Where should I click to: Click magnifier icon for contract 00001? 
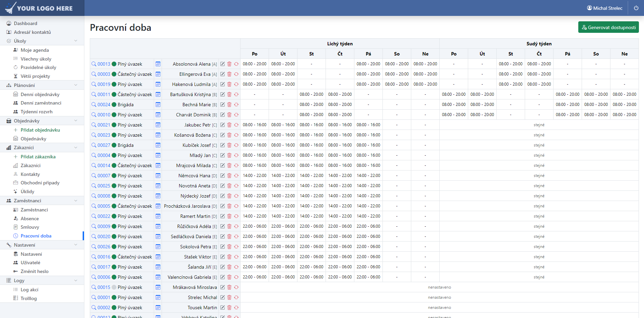pos(94,297)
